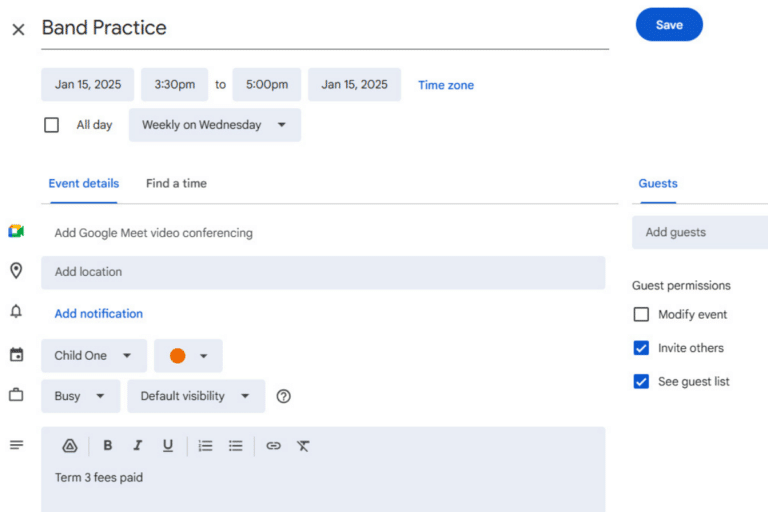
Task: Toggle bold formatting in description
Action: (x=108, y=446)
